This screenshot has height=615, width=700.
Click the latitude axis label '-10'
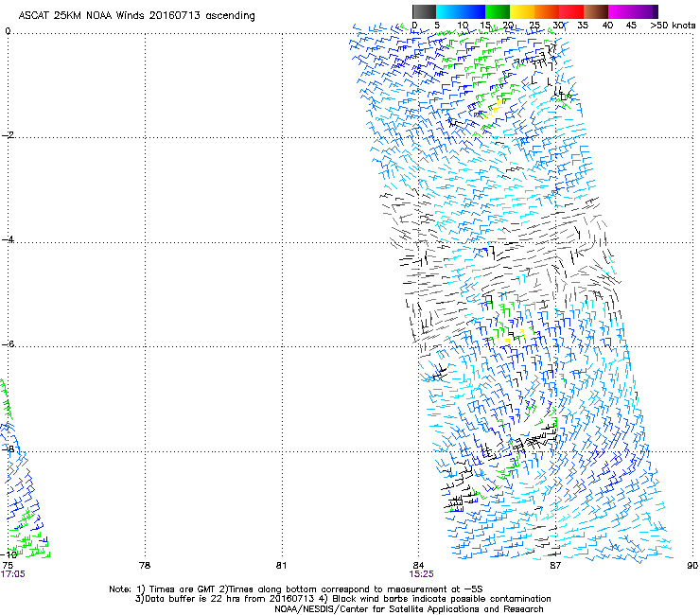9,554
